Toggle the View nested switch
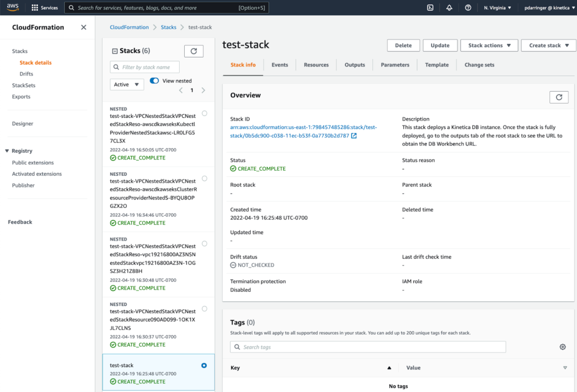 coord(154,81)
